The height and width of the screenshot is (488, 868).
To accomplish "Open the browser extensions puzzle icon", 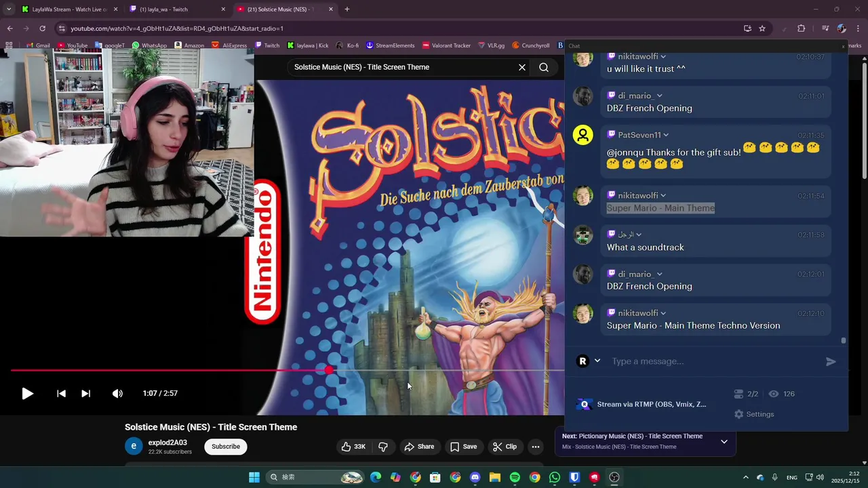I will coord(801,28).
